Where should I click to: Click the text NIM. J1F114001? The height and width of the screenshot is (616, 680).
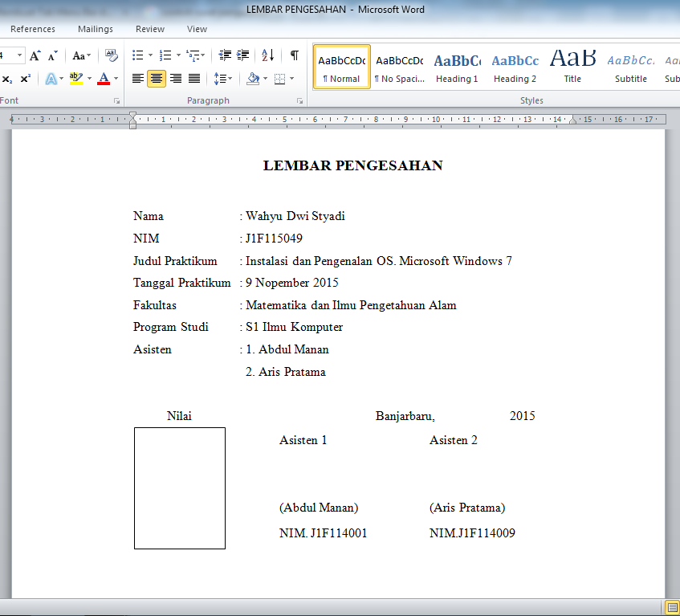(x=323, y=532)
